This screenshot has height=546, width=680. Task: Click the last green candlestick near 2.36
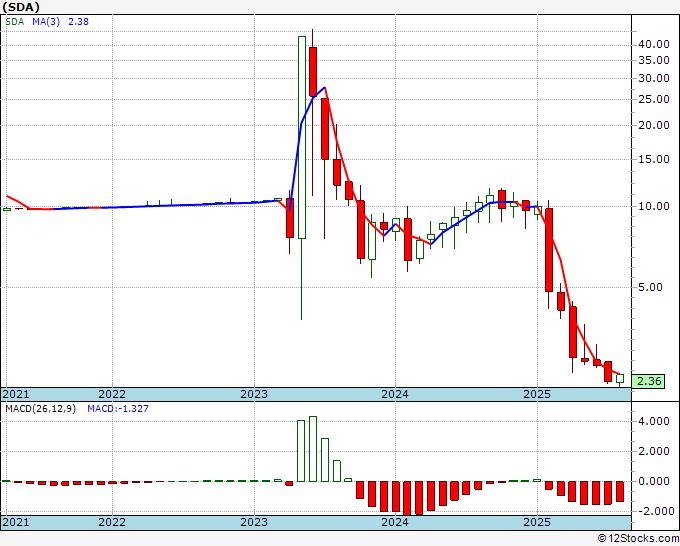tap(620, 379)
